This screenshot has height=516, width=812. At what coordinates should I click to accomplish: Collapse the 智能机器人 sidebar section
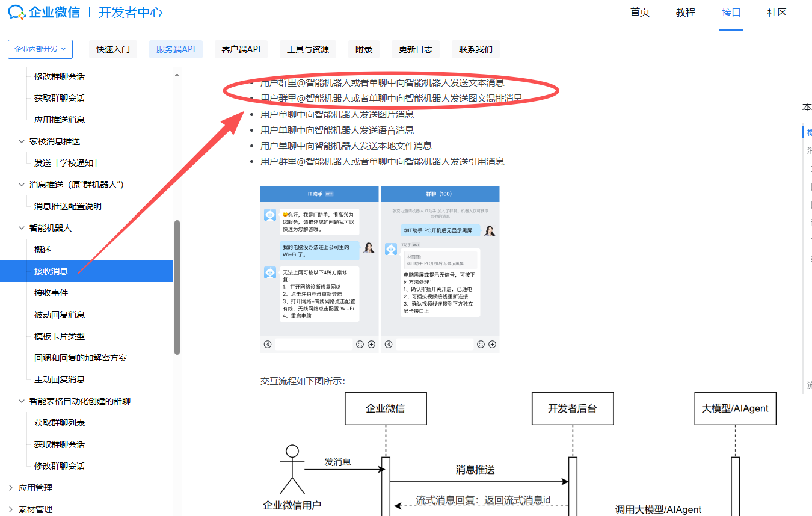(21, 227)
